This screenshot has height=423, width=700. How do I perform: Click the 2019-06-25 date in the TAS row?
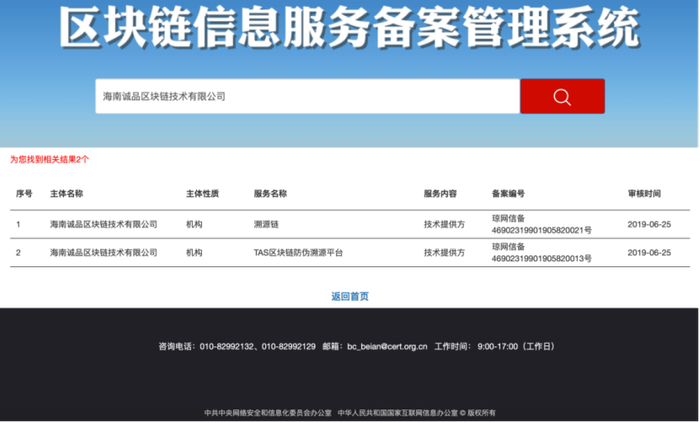click(649, 253)
